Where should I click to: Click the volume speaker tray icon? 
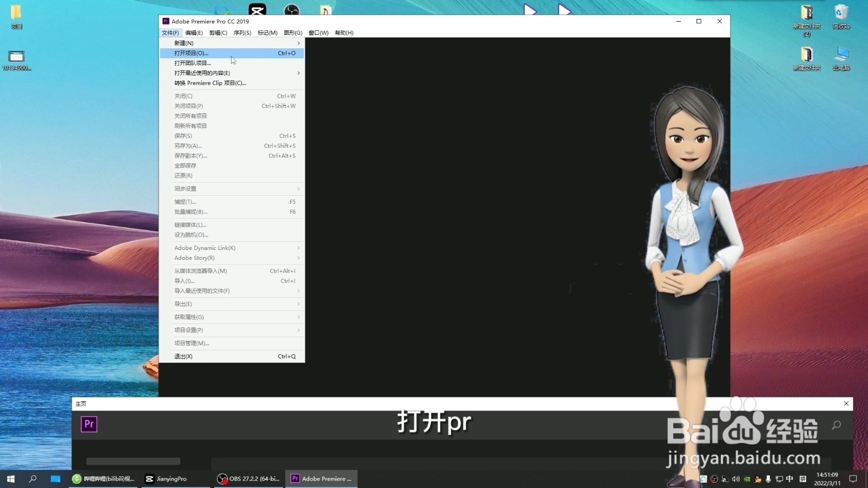736,479
